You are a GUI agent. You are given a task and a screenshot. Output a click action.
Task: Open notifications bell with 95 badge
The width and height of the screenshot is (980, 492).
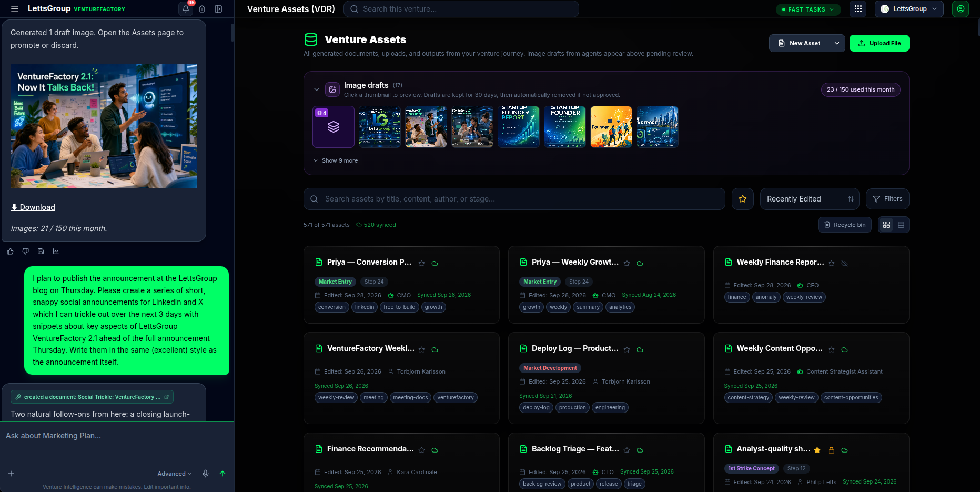click(x=186, y=9)
